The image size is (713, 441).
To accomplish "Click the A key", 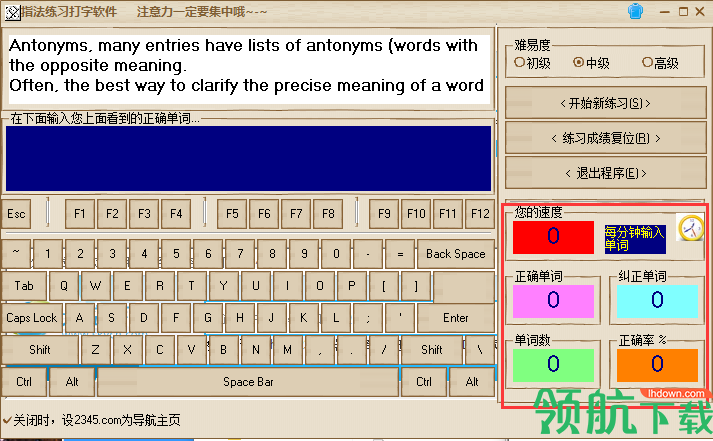I will click(x=80, y=318).
